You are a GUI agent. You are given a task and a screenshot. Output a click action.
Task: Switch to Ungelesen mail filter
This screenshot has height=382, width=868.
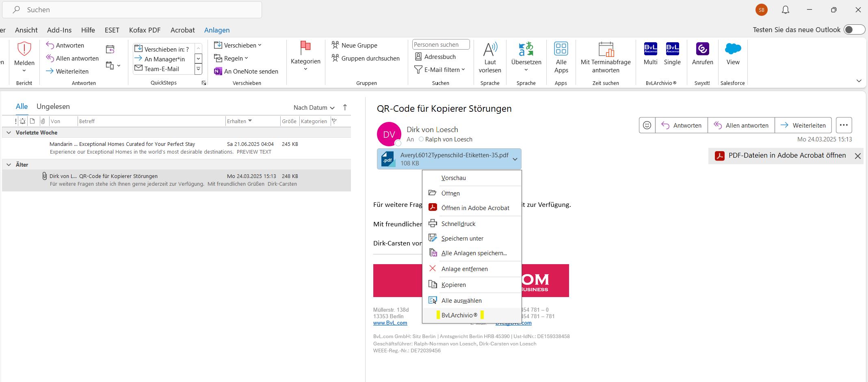click(53, 106)
